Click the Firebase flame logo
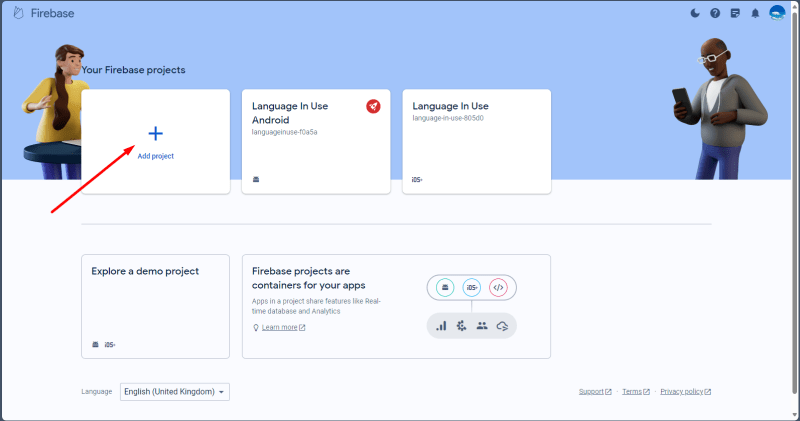Screen dimensions: 800x421 (18, 13)
